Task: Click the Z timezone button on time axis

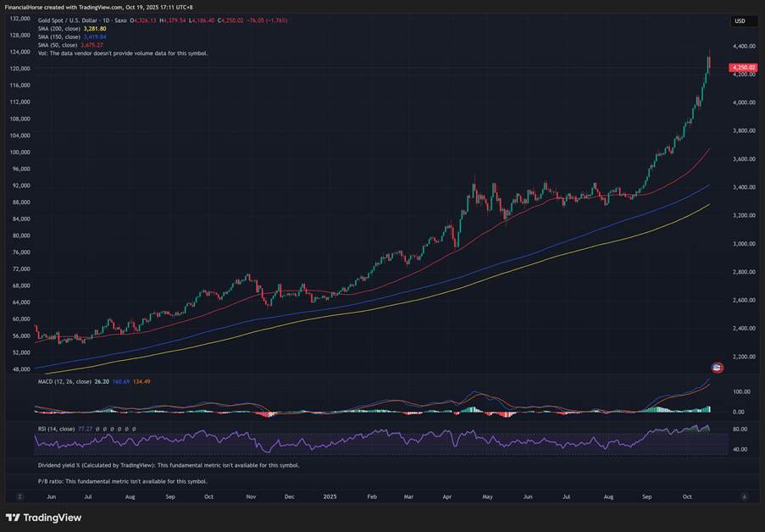Action: click(x=19, y=497)
